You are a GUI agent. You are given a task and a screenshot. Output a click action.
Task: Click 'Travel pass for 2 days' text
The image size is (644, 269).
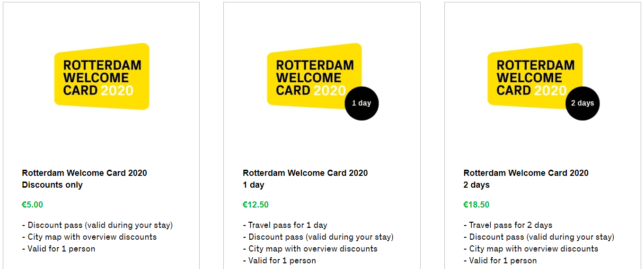[508, 225]
